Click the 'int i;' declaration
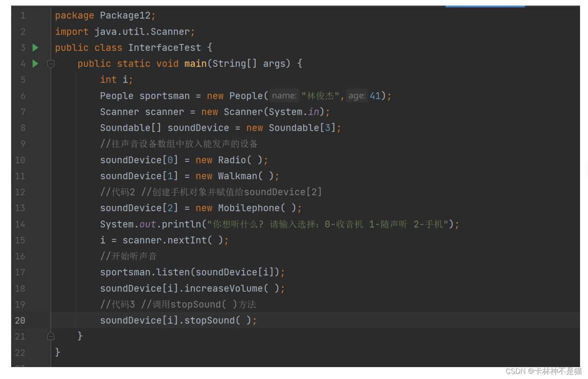This screenshot has height=379, width=588. pyautogui.click(x=116, y=80)
